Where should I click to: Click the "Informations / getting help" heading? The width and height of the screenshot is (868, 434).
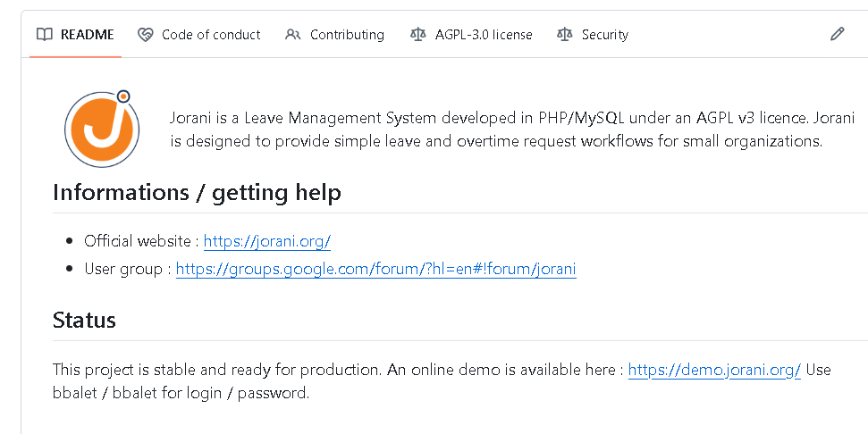point(197,193)
